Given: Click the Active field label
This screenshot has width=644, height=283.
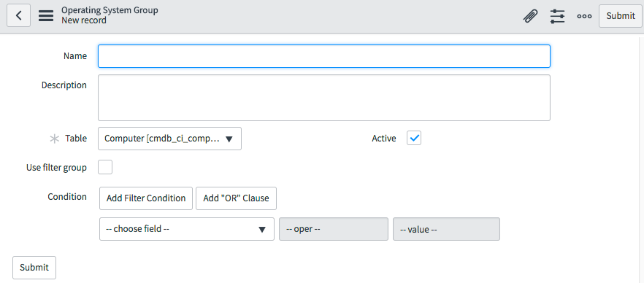Looking at the screenshot, I should pos(384,139).
